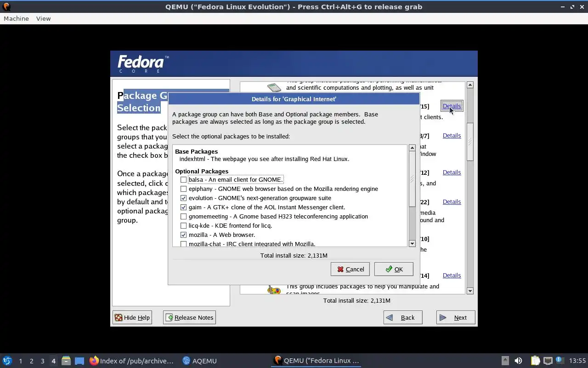Enable the epiphany web browser package
Image resolution: width=588 pixels, height=368 pixels.
click(184, 189)
